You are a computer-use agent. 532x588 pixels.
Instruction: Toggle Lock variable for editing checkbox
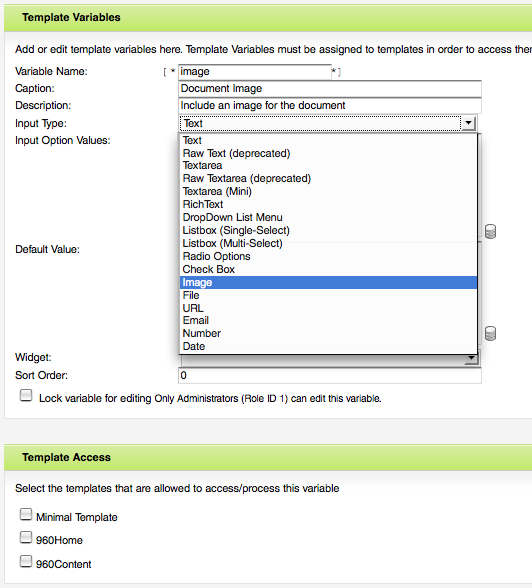coord(26,396)
